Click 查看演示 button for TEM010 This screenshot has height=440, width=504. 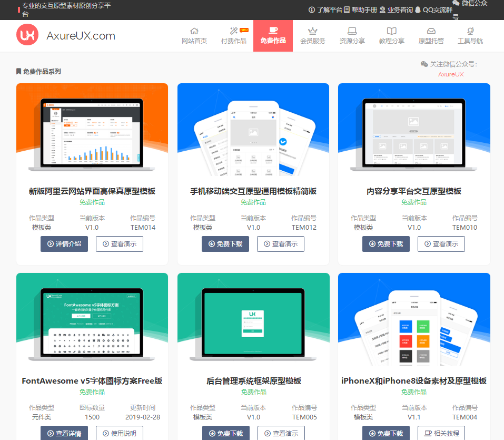pyautogui.click(x=441, y=244)
